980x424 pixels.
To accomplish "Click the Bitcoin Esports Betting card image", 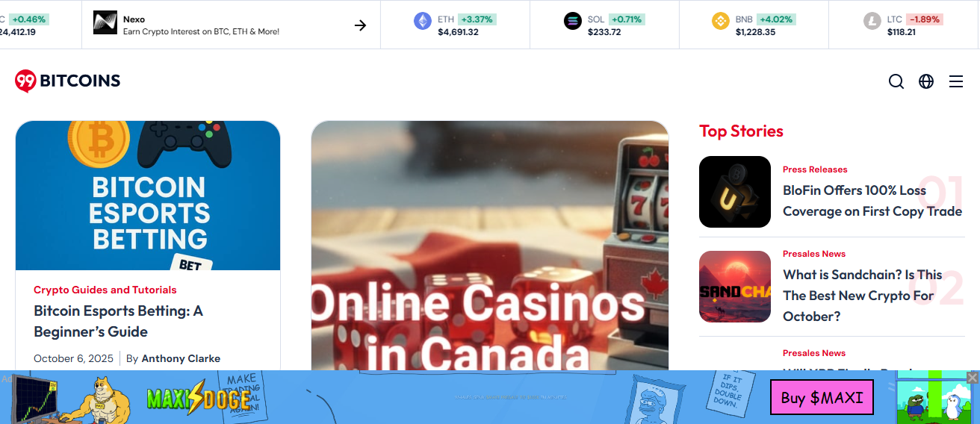I will click(148, 196).
